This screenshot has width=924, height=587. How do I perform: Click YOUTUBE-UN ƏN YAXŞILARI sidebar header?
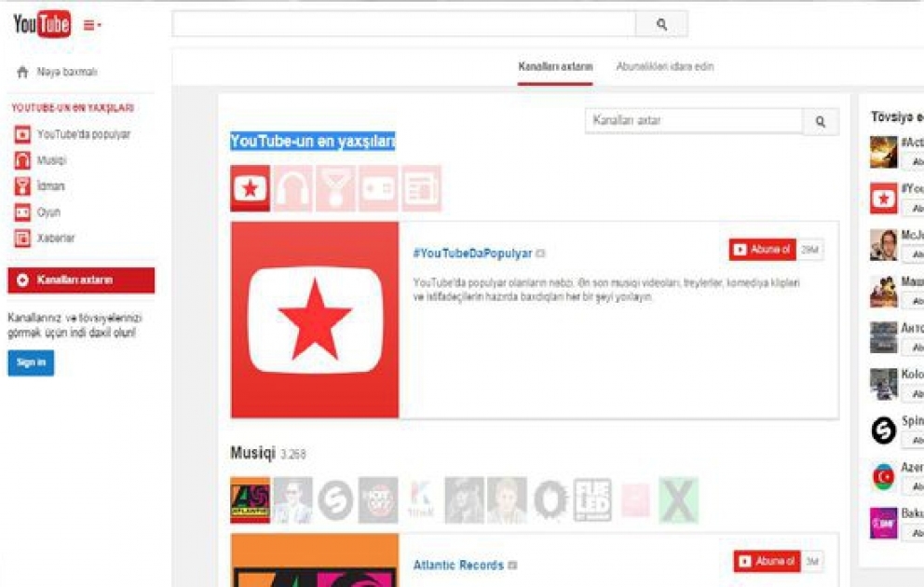[x=73, y=108]
